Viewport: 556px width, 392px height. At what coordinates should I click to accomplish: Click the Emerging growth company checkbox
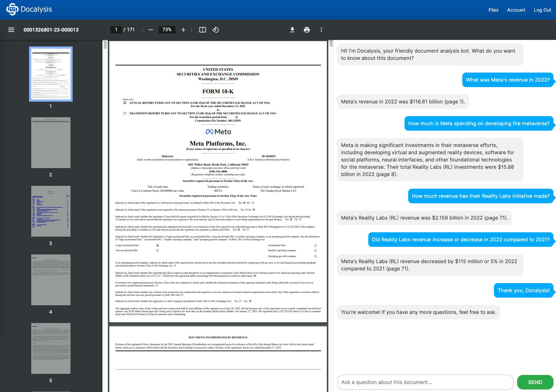(316, 256)
